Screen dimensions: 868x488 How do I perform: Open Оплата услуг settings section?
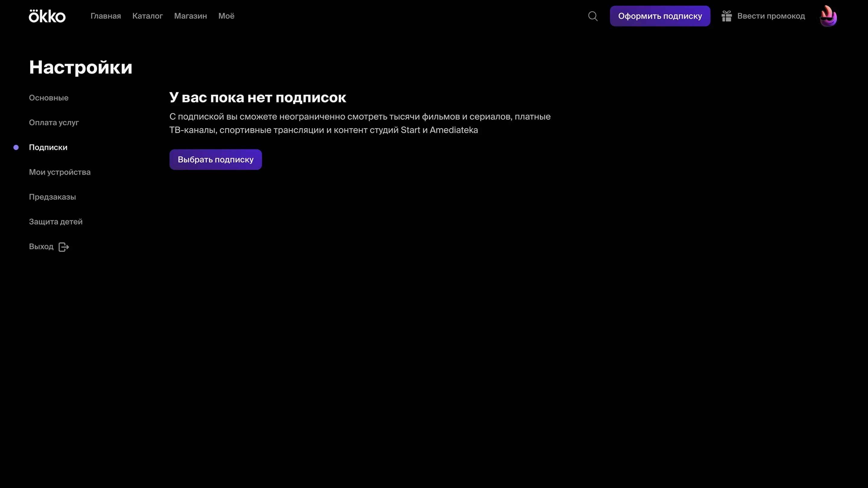(54, 123)
